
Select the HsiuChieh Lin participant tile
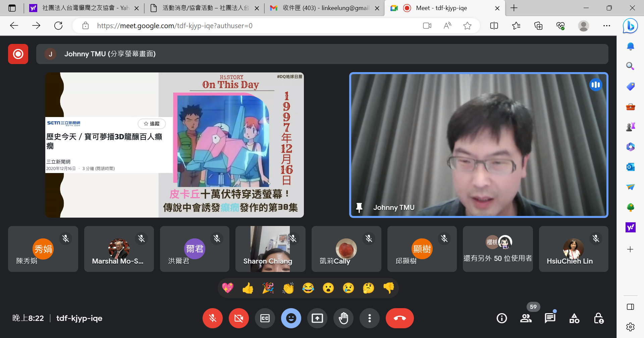(x=574, y=249)
